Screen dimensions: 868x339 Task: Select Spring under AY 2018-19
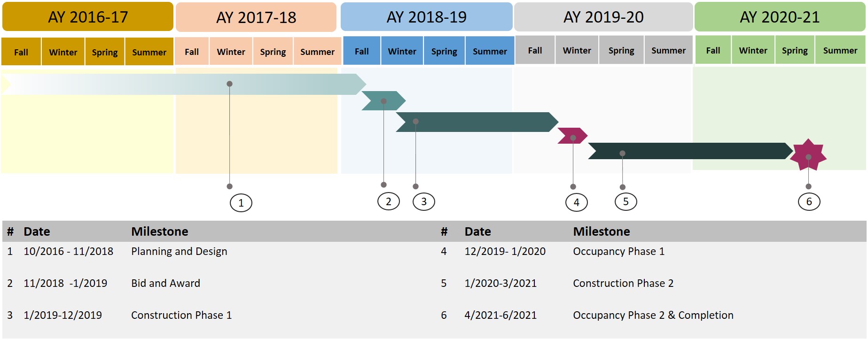coord(444,51)
